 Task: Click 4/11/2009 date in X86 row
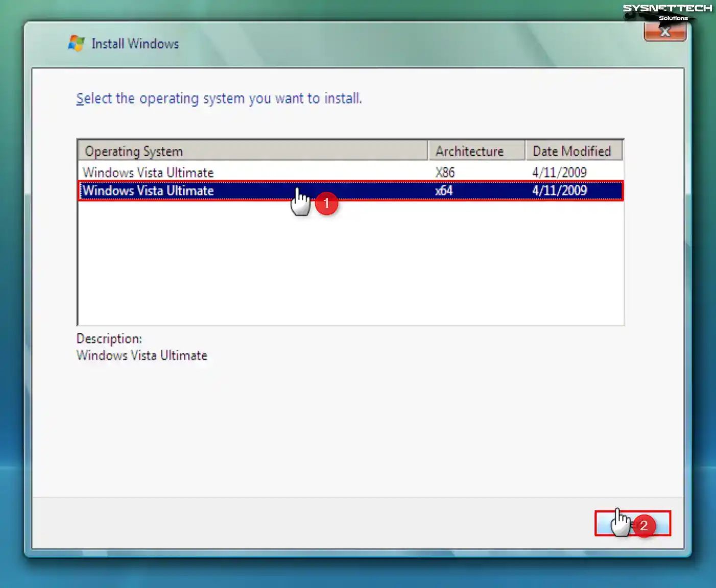pyautogui.click(x=559, y=173)
